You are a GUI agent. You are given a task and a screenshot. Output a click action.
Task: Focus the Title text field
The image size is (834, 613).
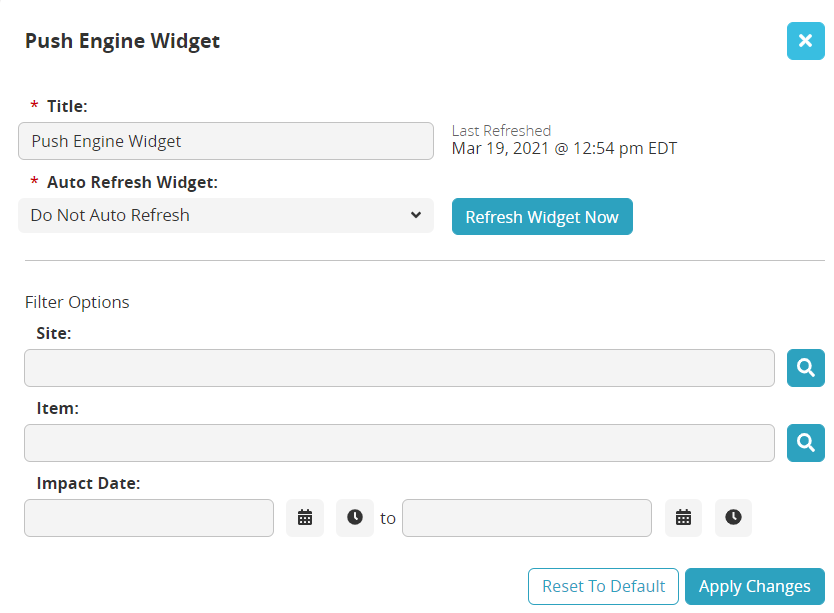tap(226, 141)
